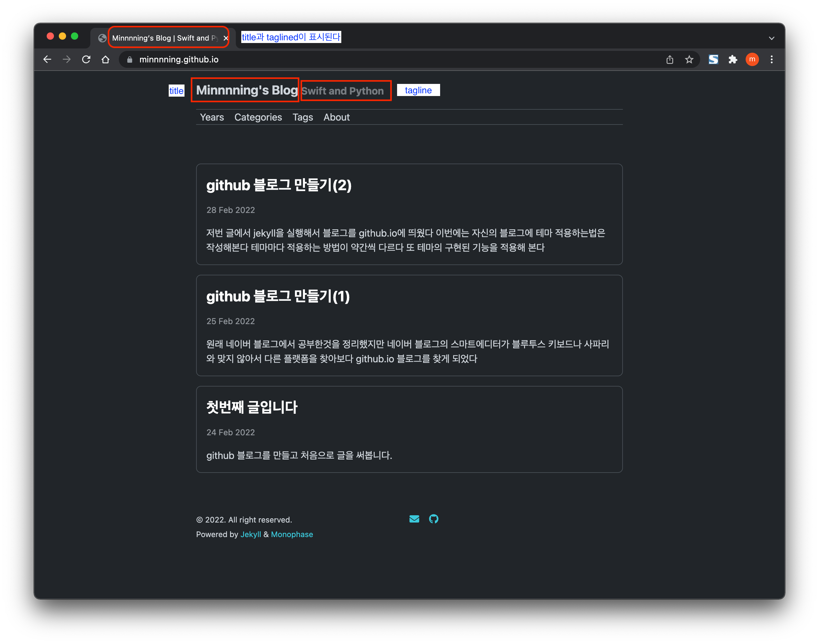Bookmark this page with the star icon
This screenshot has width=819, height=644.
689,60
